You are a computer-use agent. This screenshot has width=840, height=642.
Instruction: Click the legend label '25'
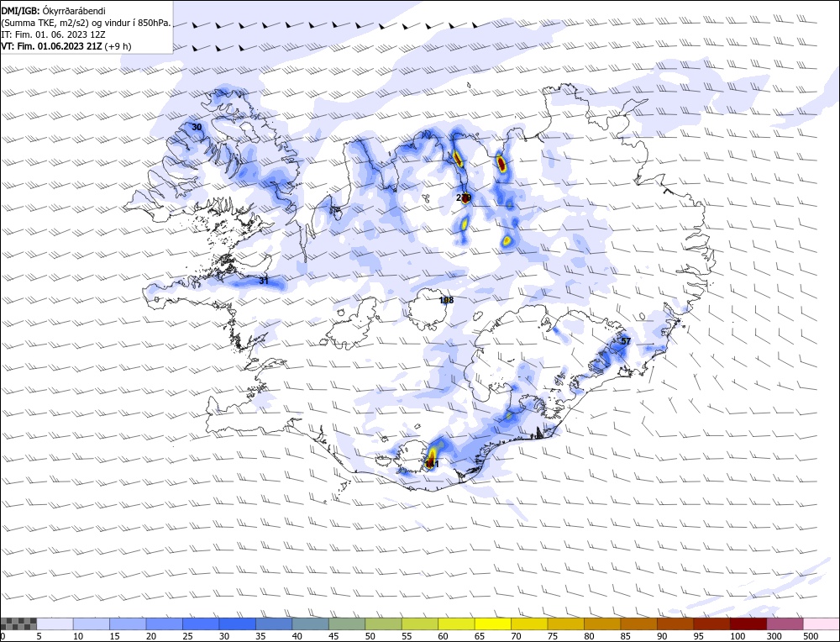click(188, 635)
